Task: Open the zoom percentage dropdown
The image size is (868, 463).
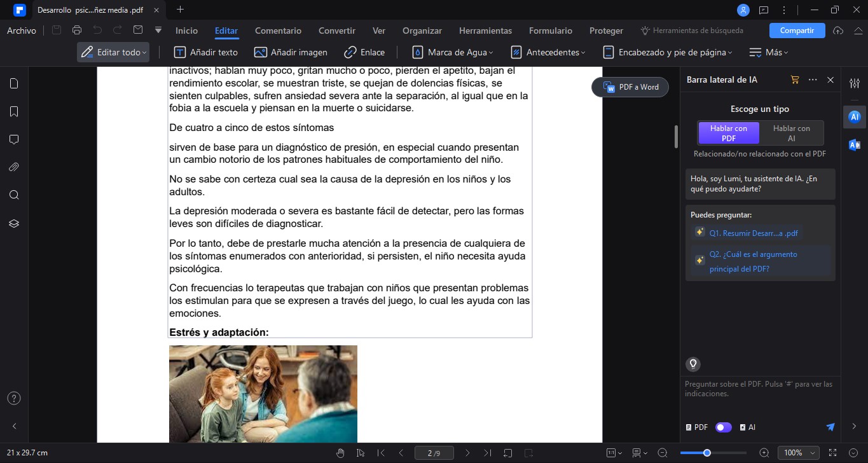Action: point(799,453)
